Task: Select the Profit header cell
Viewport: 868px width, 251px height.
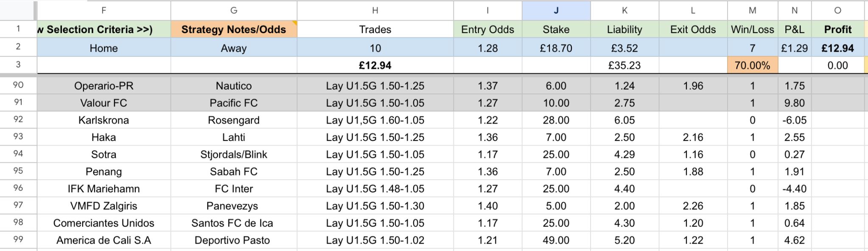Action: pyautogui.click(x=837, y=29)
